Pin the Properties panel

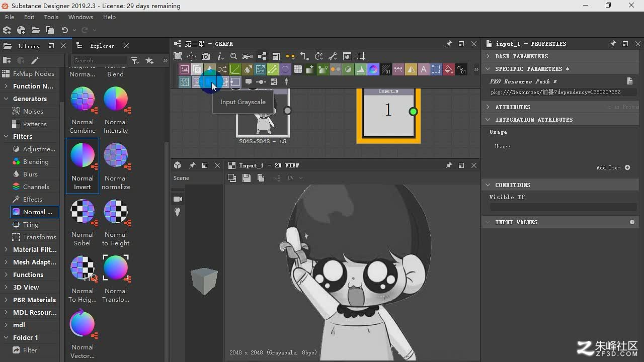[x=613, y=44]
